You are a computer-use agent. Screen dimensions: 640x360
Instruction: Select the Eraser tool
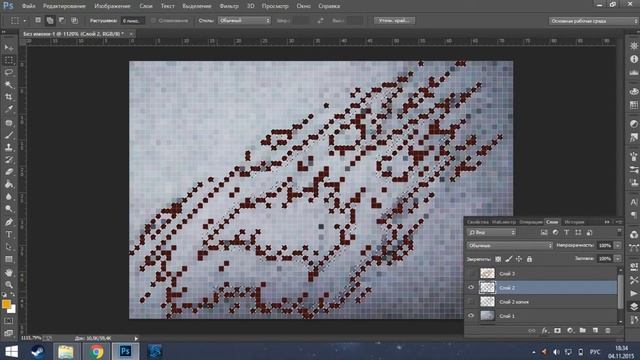9,172
